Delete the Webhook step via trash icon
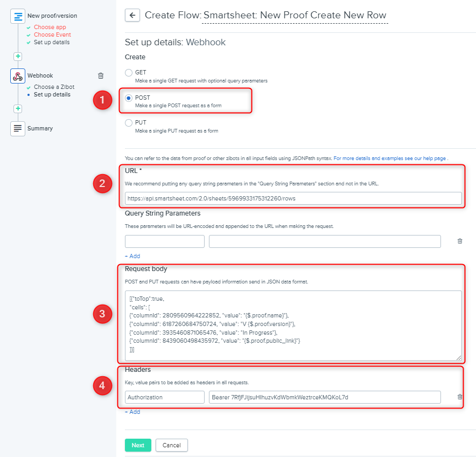 click(101, 76)
